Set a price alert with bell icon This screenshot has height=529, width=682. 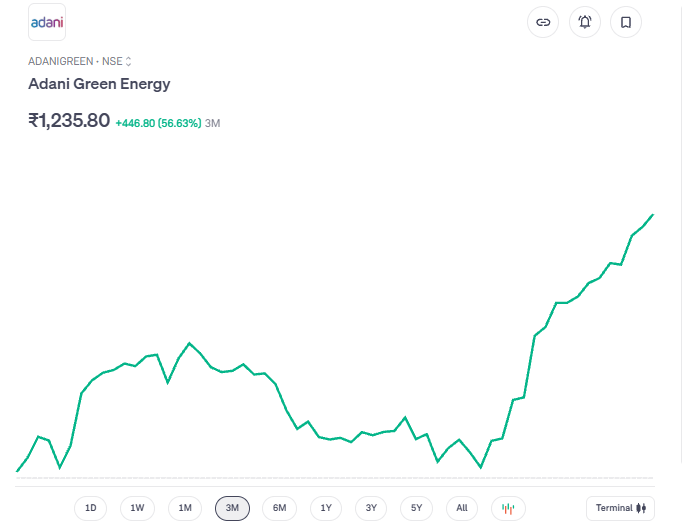pyautogui.click(x=585, y=22)
